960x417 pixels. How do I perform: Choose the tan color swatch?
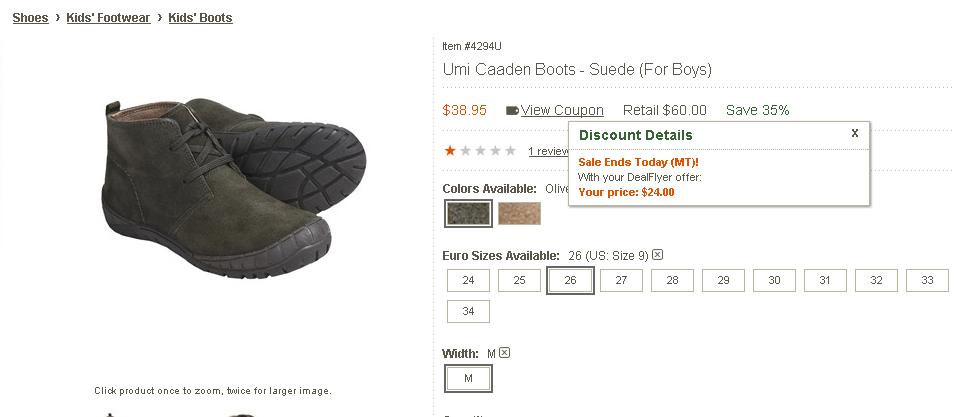click(519, 213)
